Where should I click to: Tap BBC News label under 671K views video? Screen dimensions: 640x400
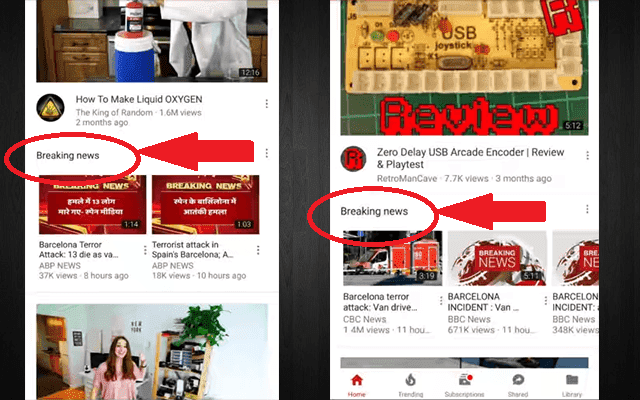469,319
